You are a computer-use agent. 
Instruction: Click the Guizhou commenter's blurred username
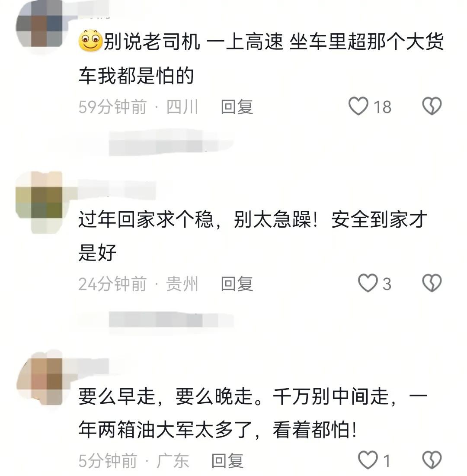pyautogui.click(x=117, y=189)
